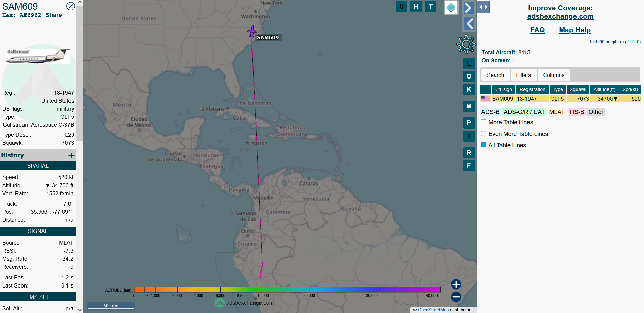Sort table by Type column

(x=558, y=89)
